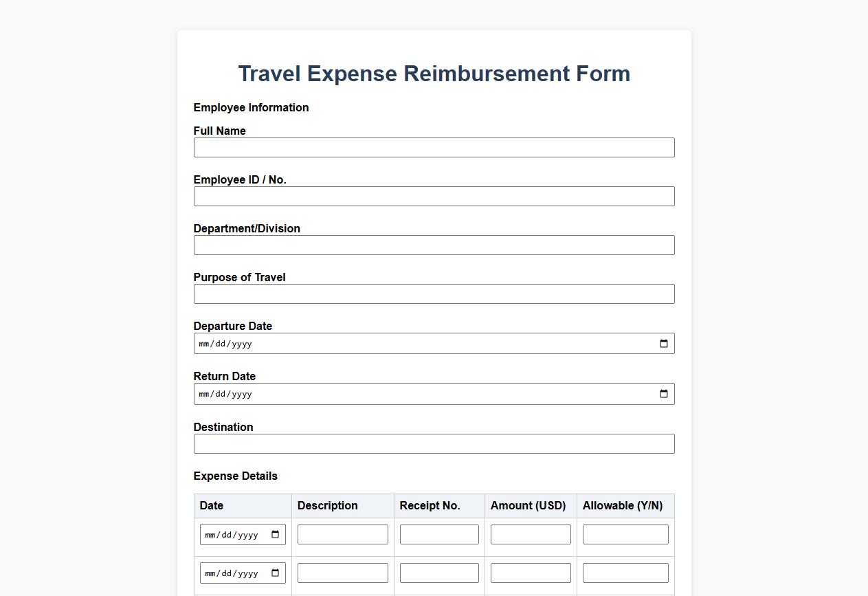Focus the Employee ID / No. text box
This screenshot has height=596, width=868.
click(434, 196)
